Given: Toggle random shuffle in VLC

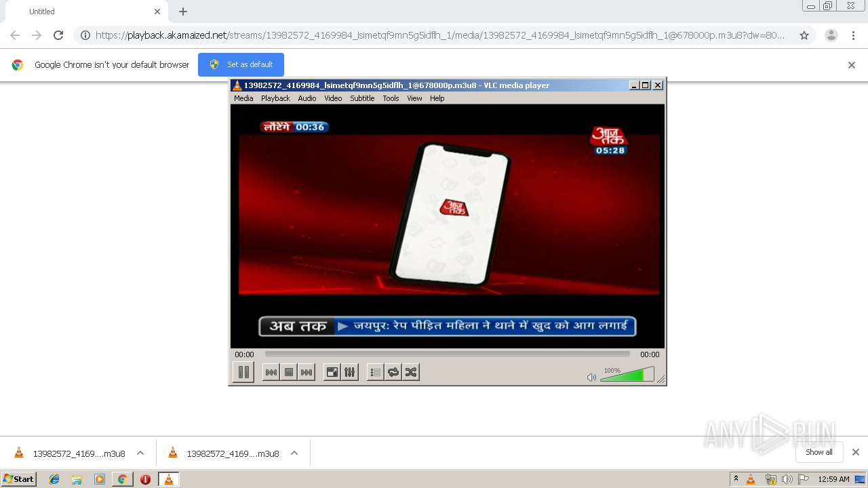Looking at the screenshot, I should click(x=410, y=372).
